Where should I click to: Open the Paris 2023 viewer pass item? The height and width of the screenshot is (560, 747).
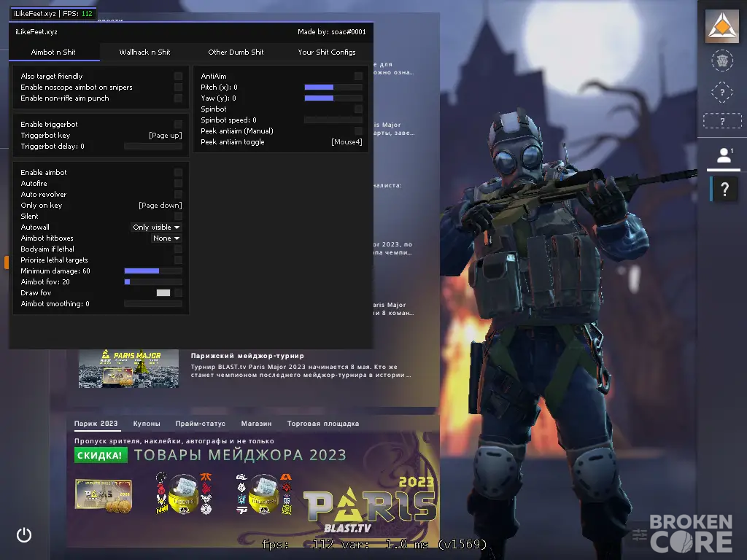(104, 496)
